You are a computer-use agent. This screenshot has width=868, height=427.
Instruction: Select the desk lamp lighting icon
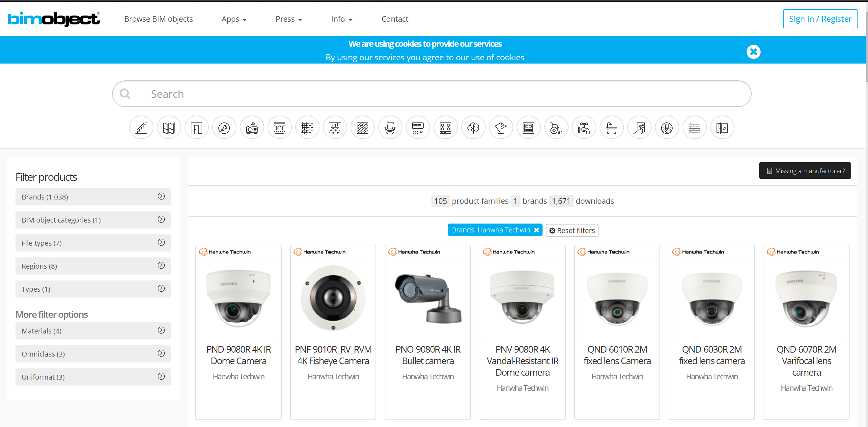click(x=501, y=128)
